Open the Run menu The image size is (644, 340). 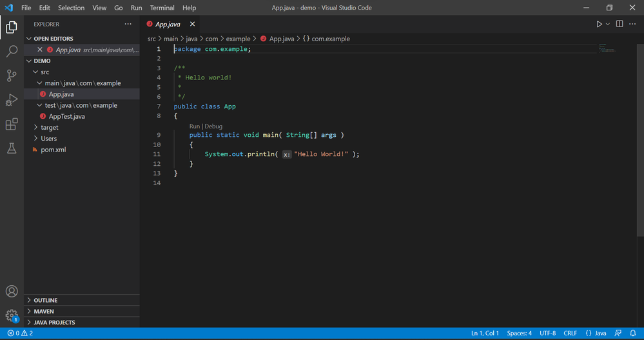click(x=137, y=7)
